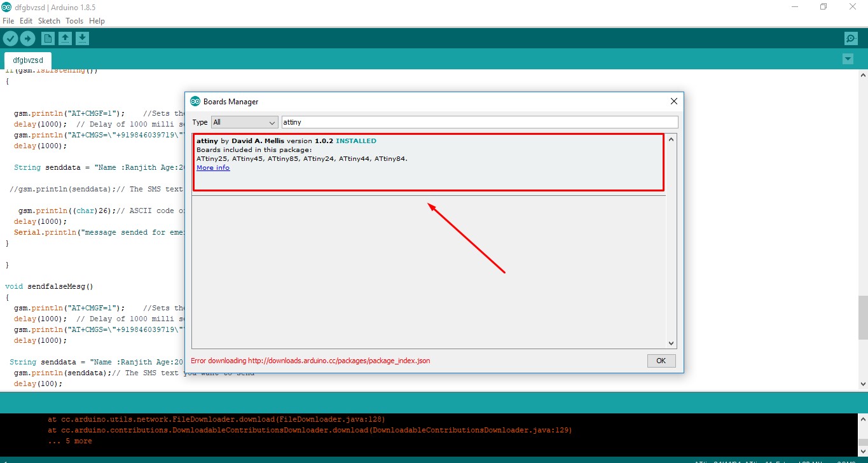Click the attiny search field
This screenshot has width=868, height=463.
[479, 122]
